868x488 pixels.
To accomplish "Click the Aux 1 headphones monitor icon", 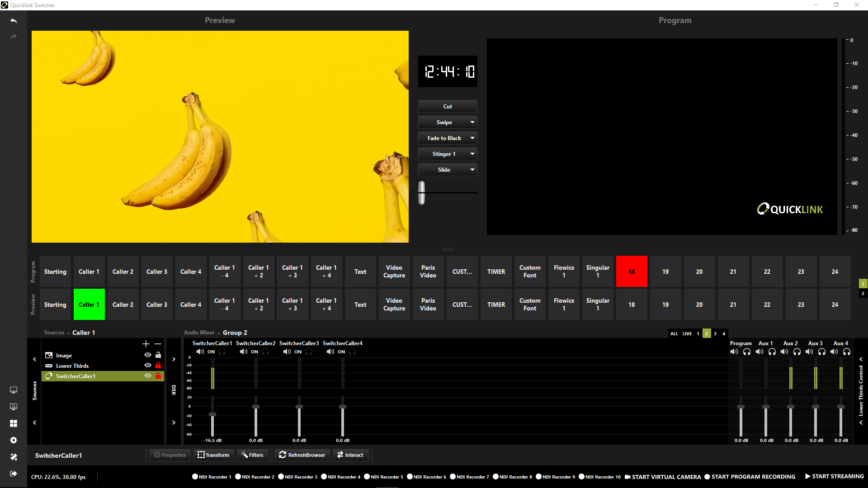I will point(772,352).
